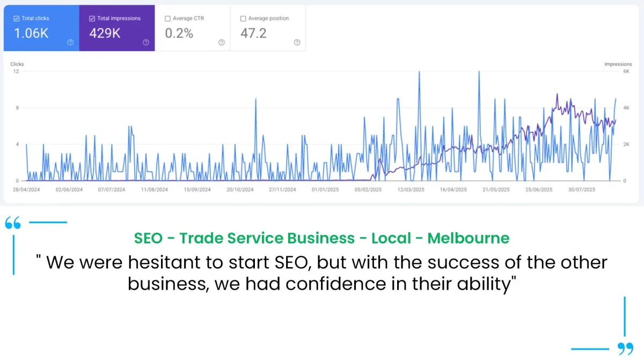The height and width of the screenshot is (362, 644).
Task: Click the Clicks axis label
Action: (17, 64)
